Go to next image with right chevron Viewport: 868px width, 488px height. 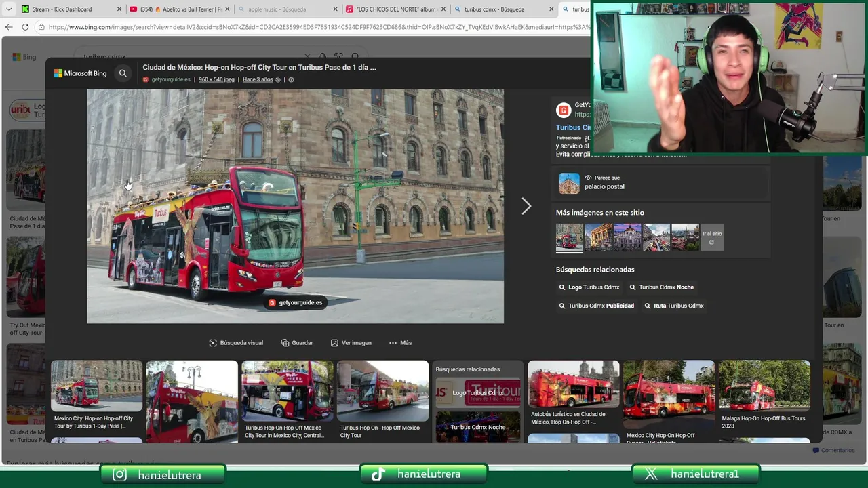526,206
